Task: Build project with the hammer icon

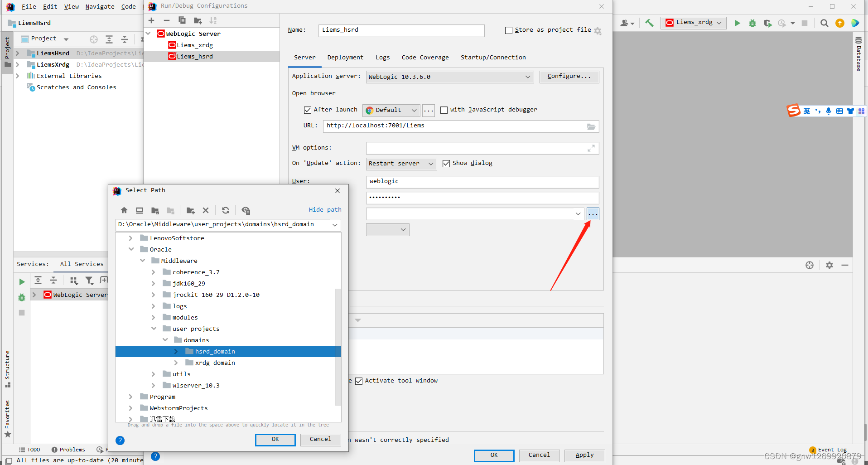Action: [x=649, y=23]
